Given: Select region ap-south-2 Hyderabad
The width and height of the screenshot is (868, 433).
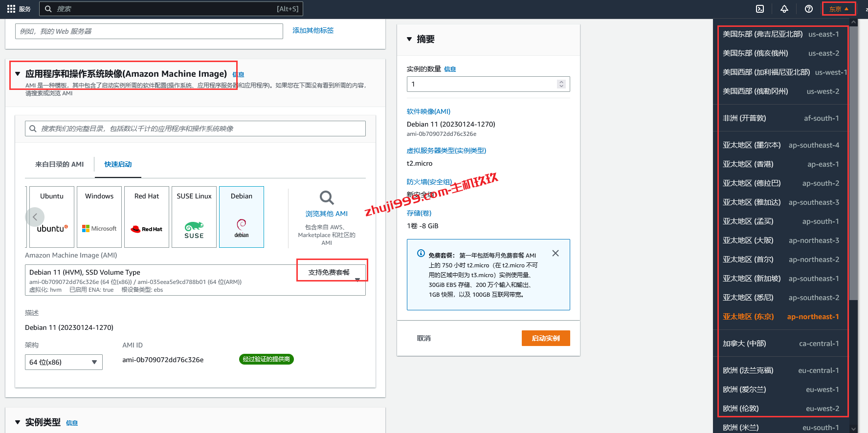Looking at the screenshot, I should click(x=780, y=183).
